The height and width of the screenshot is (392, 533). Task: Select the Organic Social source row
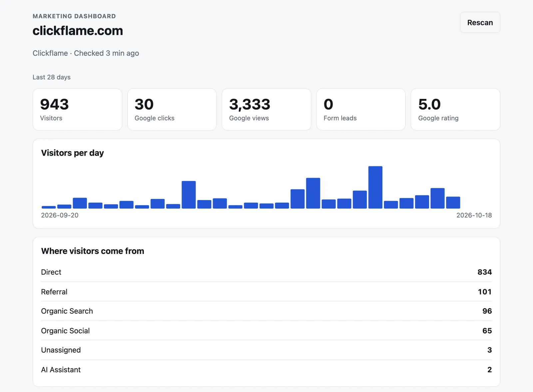click(266, 331)
